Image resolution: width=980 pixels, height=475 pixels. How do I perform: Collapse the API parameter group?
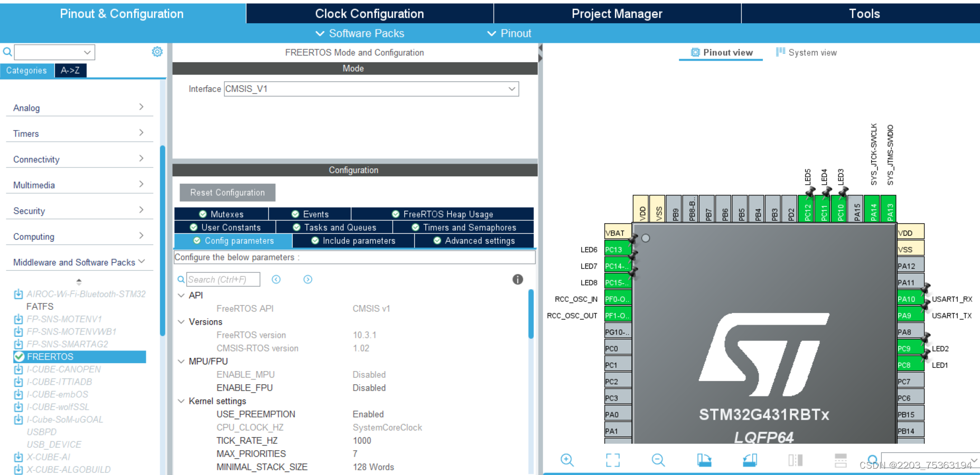[x=181, y=295]
